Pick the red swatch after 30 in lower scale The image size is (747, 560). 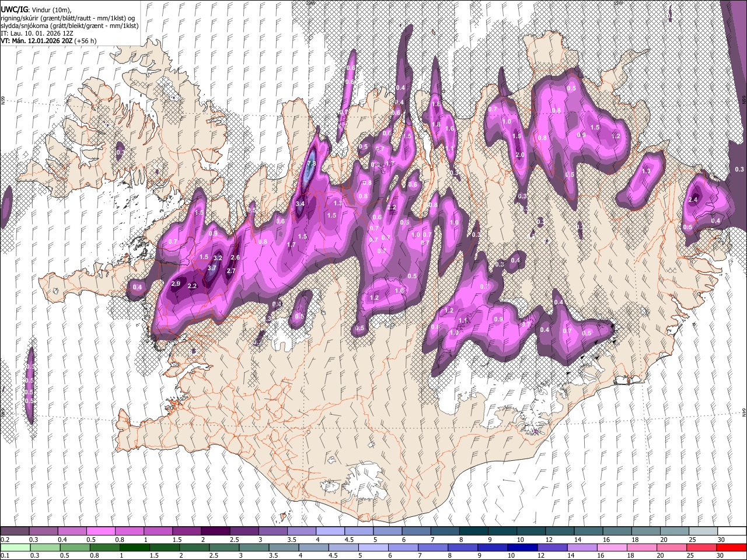point(732,547)
